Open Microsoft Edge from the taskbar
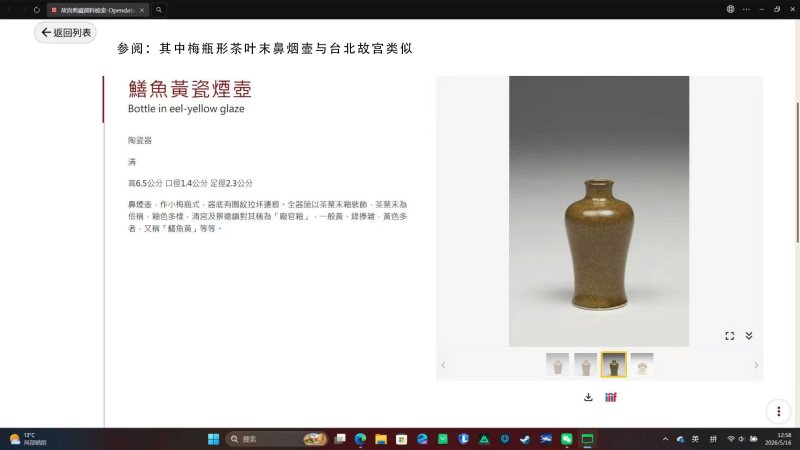The image size is (800, 450). (x=360, y=439)
